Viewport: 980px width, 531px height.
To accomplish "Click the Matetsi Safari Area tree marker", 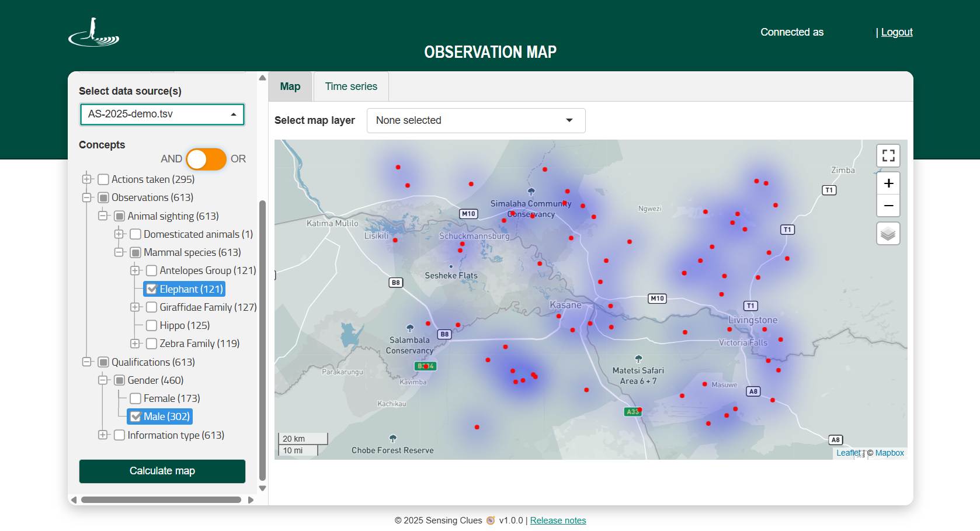I will (638, 359).
